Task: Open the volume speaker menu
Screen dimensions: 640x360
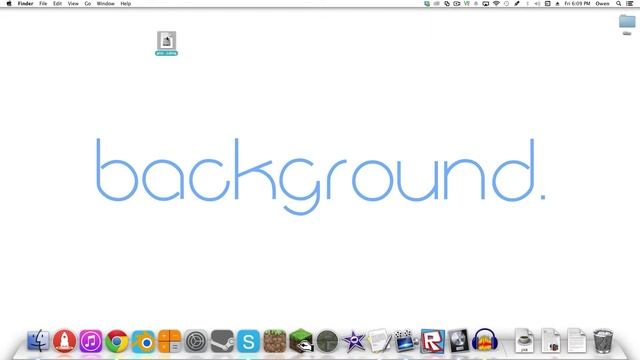Action: click(537, 4)
